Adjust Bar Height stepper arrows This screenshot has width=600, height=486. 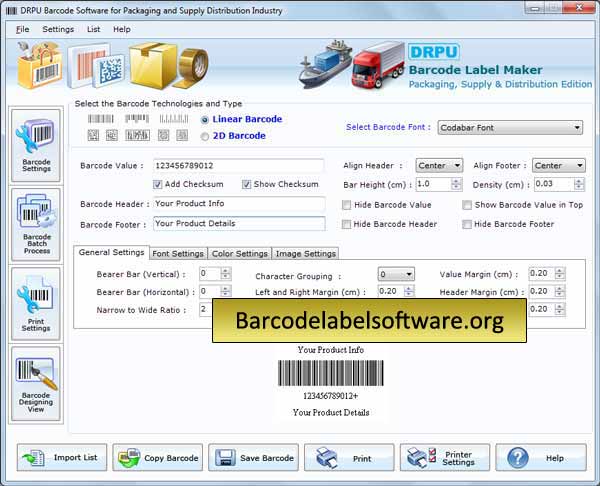[456, 184]
